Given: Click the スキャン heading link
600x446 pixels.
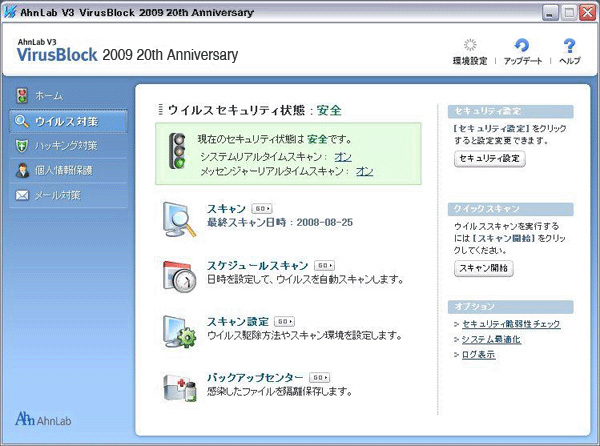Looking at the screenshot, I should [226, 209].
